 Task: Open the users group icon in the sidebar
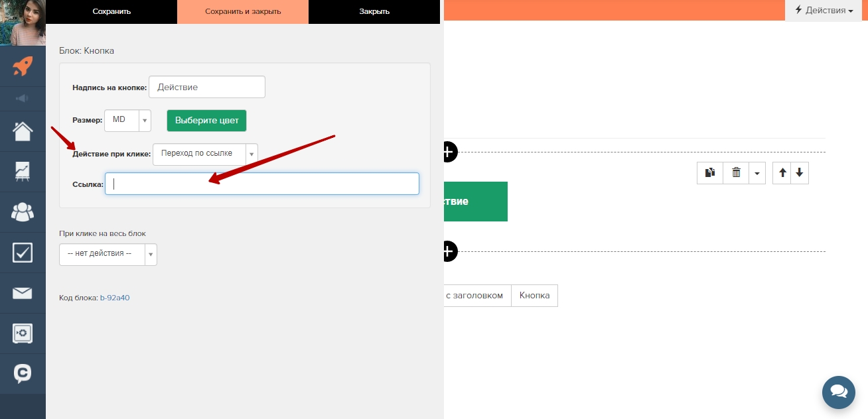point(23,212)
